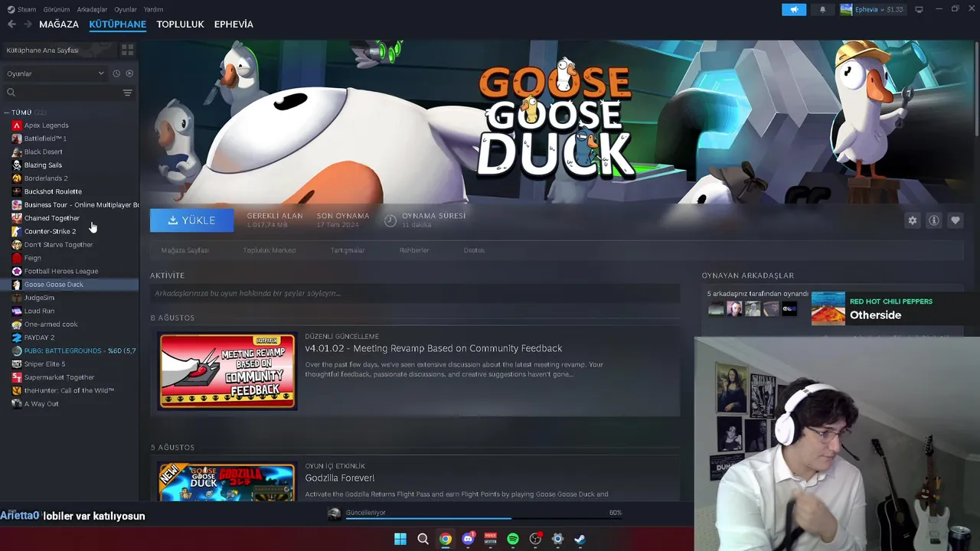Add Goose Goose Duck to favorites heart
This screenshot has width=980, height=551.
click(955, 220)
